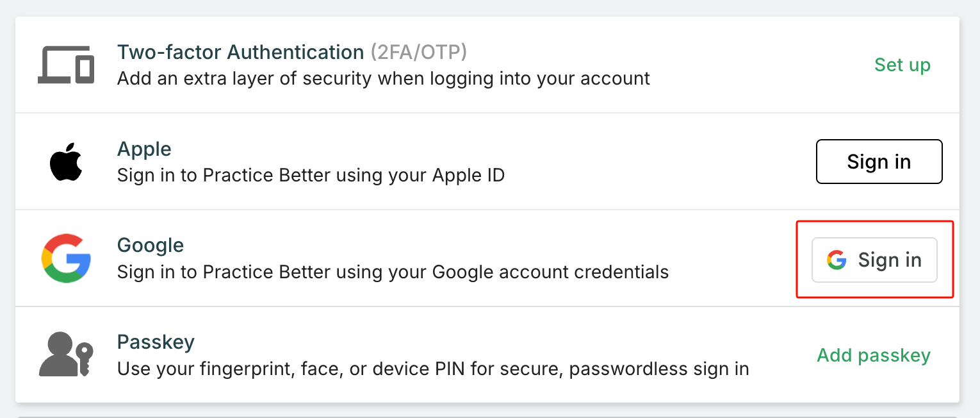Image resolution: width=980 pixels, height=418 pixels.
Task: Click the large multicolor Google logo
Action: point(66,258)
